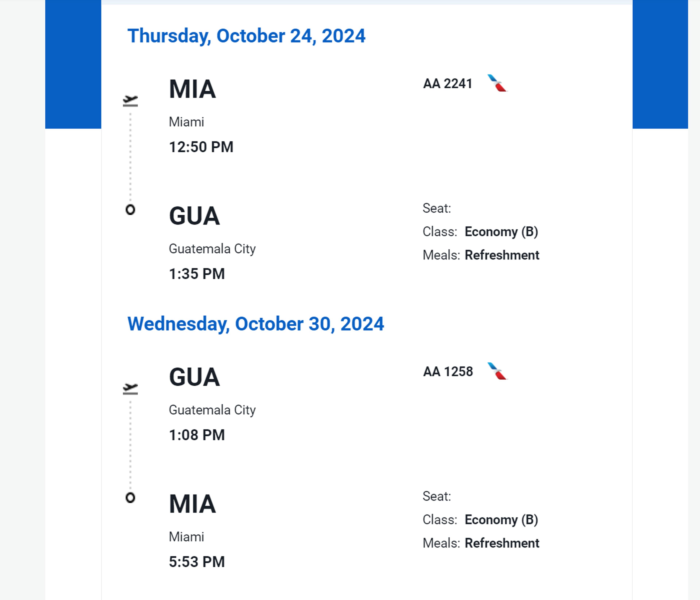Select the Wednesday, October 30, 2024 heading
The height and width of the screenshot is (600, 700).
click(255, 324)
